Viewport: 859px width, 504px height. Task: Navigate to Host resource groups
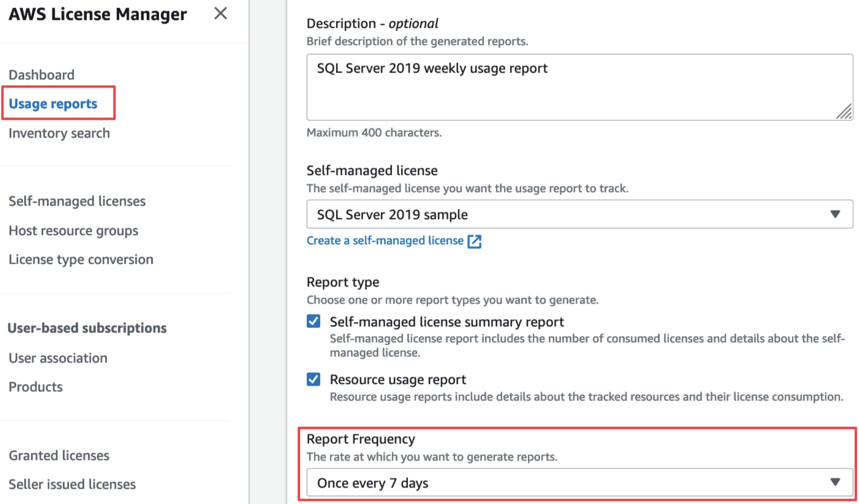(x=73, y=231)
